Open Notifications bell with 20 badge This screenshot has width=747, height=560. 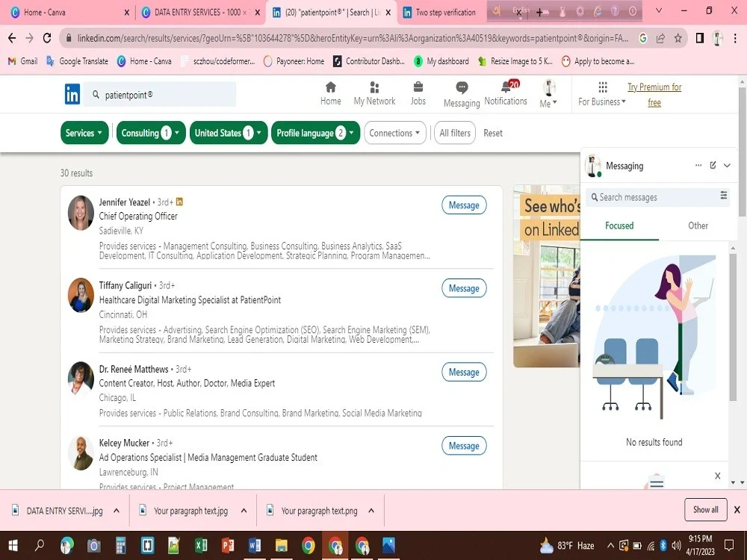pos(508,86)
